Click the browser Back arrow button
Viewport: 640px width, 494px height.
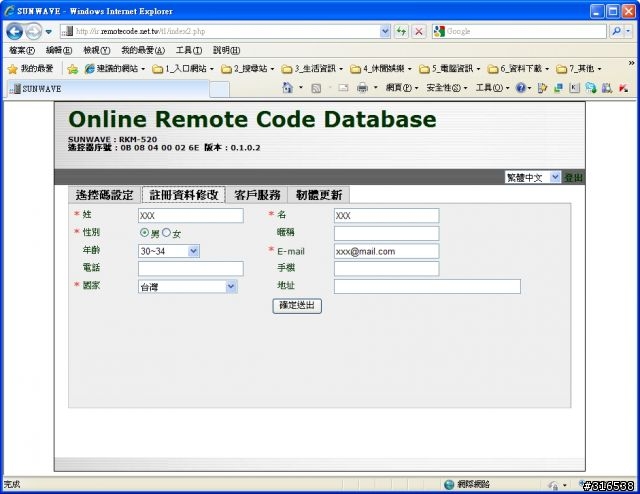click(x=14, y=31)
